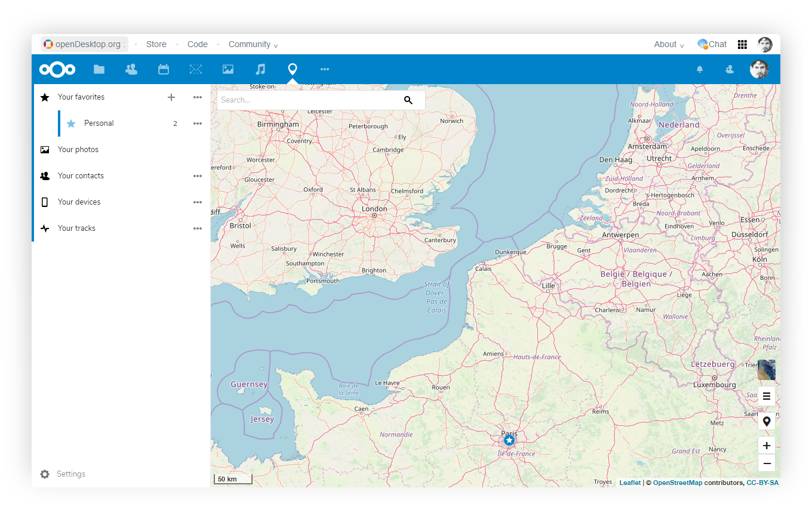Toggle Your photos layer
Image resolution: width=812 pixels, height=513 pixels.
click(78, 150)
